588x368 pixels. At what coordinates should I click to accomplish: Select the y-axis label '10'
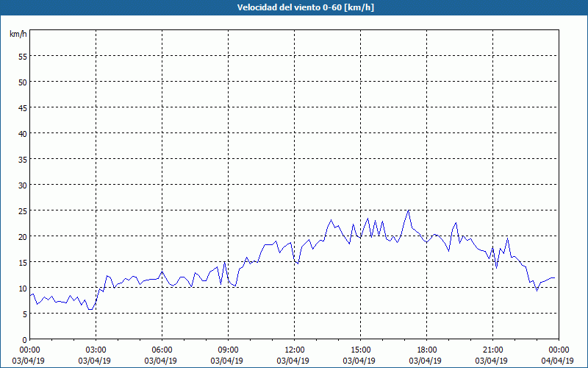23,289
